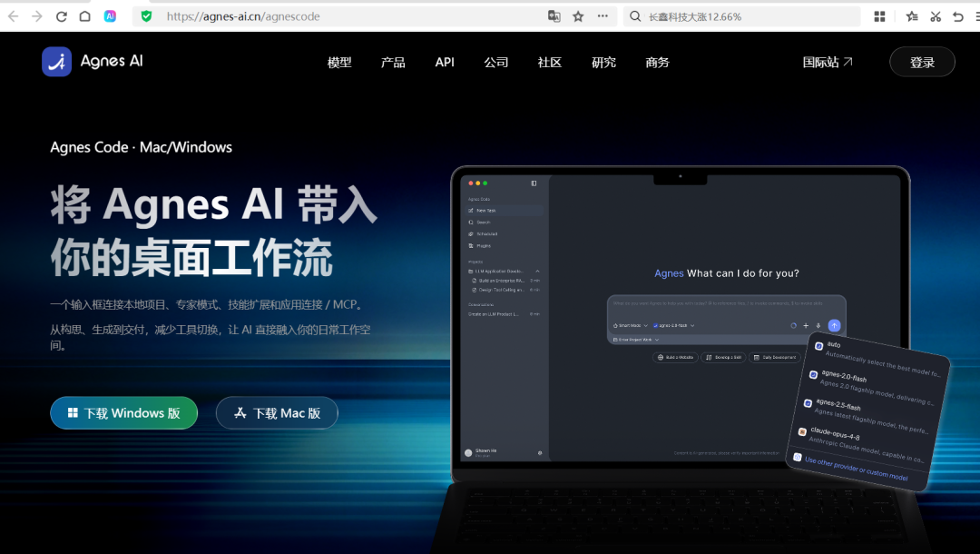Open the favorites list star icon

(x=912, y=16)
